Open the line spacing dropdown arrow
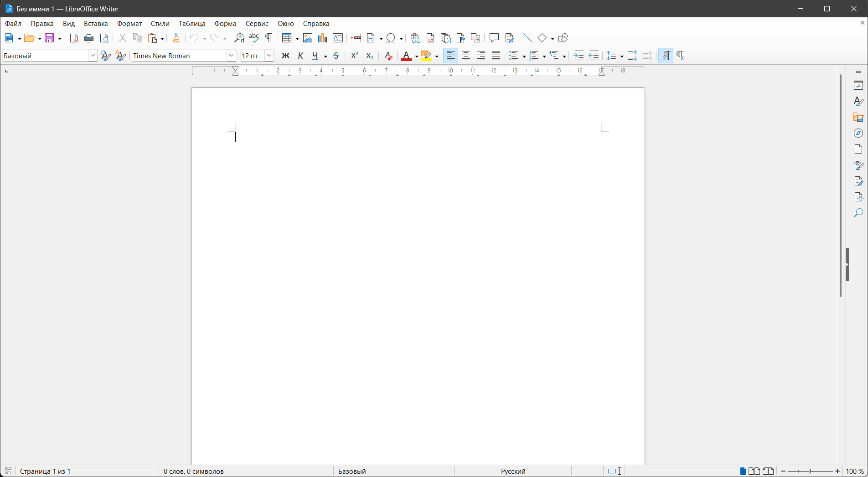Image resolution: width=868 pixels, height=477 pixels. pos(621,56)
